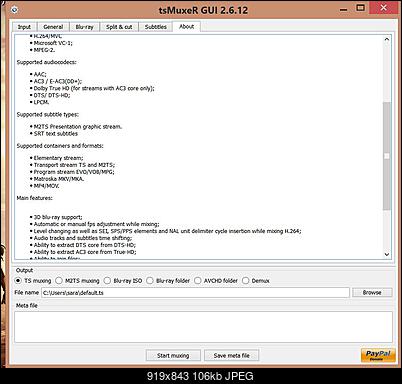Image resolution: width=402 pixels, height=384 pixels.
Task: Switch to the Subtitles tab
Action: pyautogui.click(x=156, y=27)
